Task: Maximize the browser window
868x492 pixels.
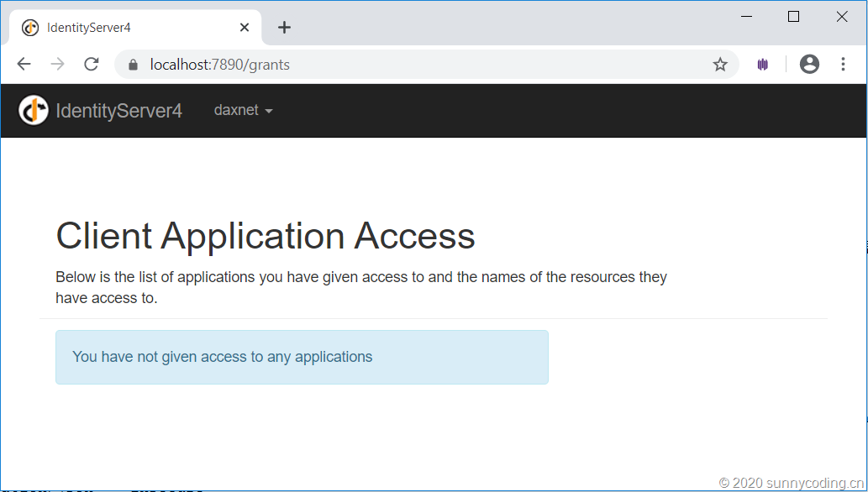Action: pyautogui.click(x=793, y=17)
